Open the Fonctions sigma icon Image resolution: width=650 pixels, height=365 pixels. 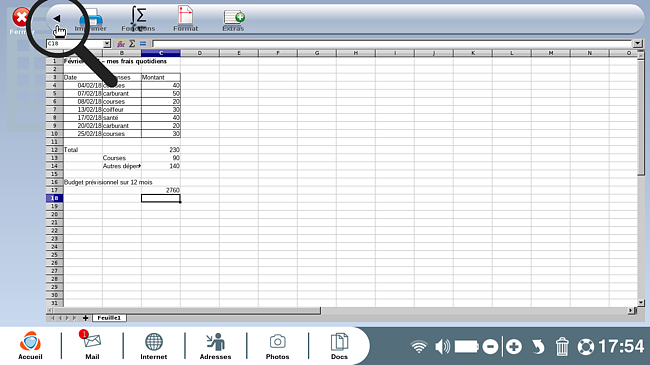(x=138, y=17)
